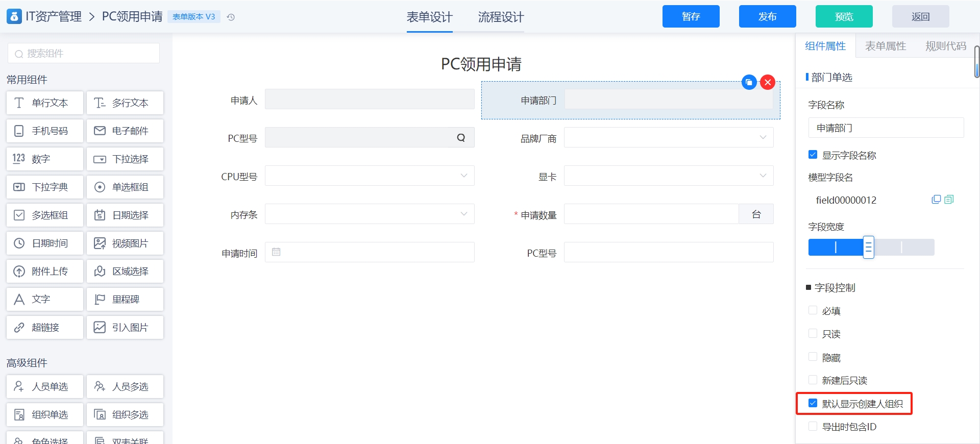Open form version history clock icon

click(x=231, y=17)
